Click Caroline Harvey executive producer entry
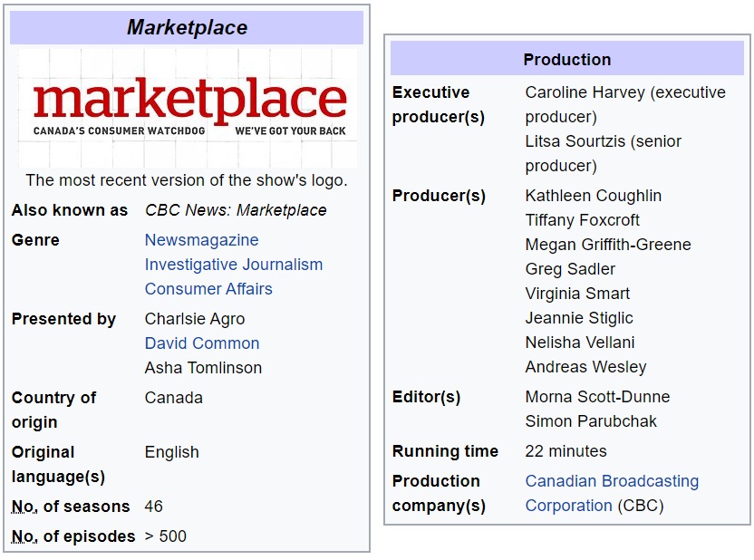 coord(625,104)
